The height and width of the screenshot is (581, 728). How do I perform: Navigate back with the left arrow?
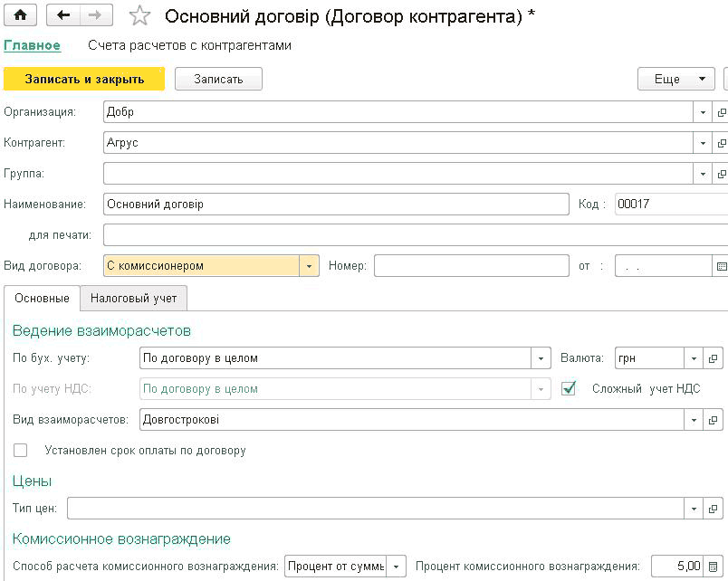click(63, 14)
